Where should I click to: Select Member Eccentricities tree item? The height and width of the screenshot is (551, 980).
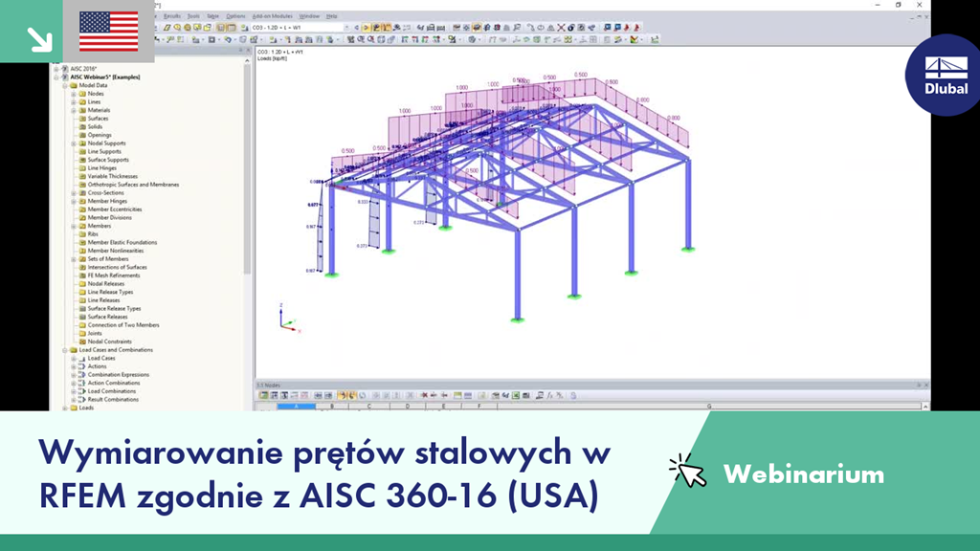tap(115, 209)
